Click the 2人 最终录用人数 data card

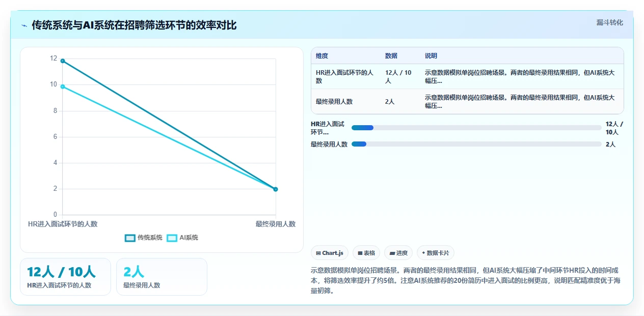(x=162, y=277)
